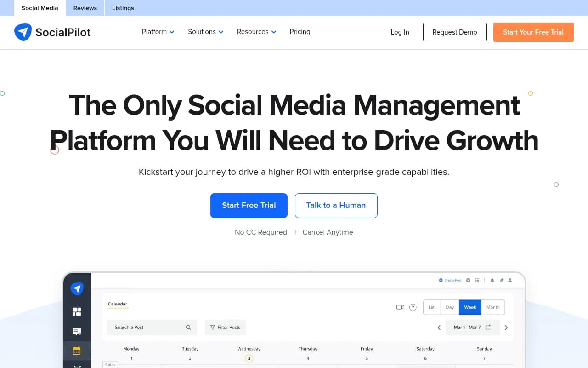Image resolution: width=588 pixels, height=368 pixels.
Task: Select the dashboard icon in the sidebar
Action: (77, 311)
